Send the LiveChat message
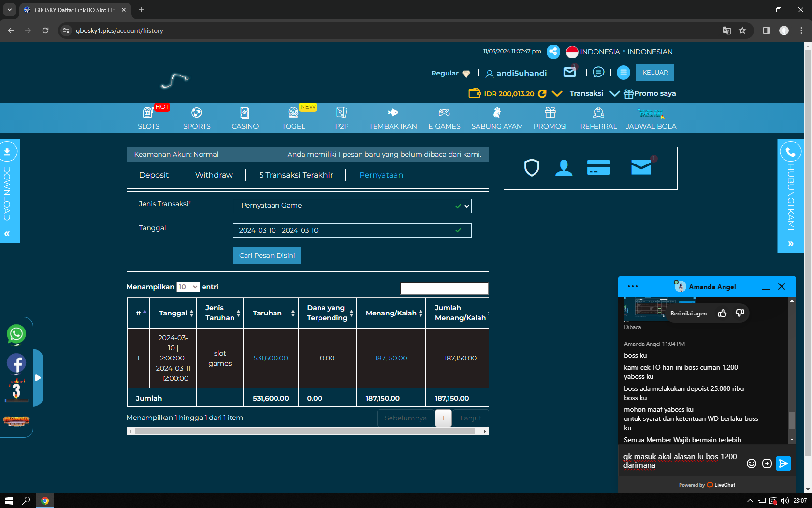This screenshot has width=812, height=508. (x=783, y=463)
